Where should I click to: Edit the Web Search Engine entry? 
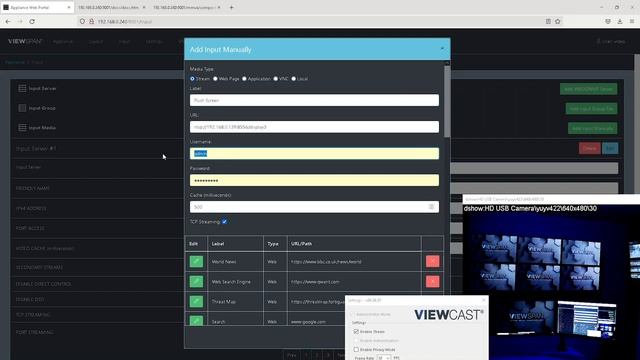coord(196,281)
